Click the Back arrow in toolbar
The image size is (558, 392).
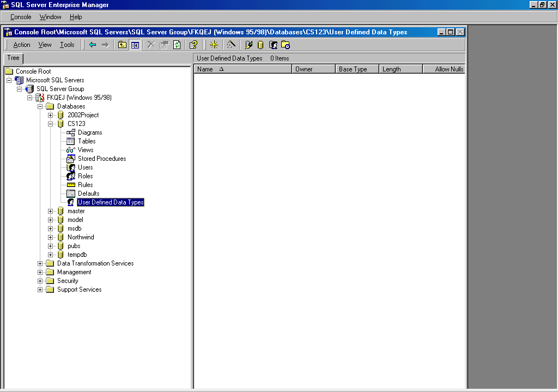tap(93, 45)
